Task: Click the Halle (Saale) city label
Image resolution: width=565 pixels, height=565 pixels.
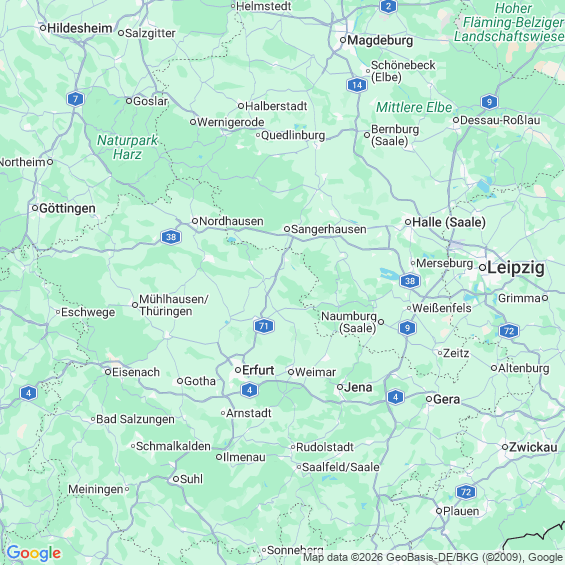Action: click(x=449, y=222)
